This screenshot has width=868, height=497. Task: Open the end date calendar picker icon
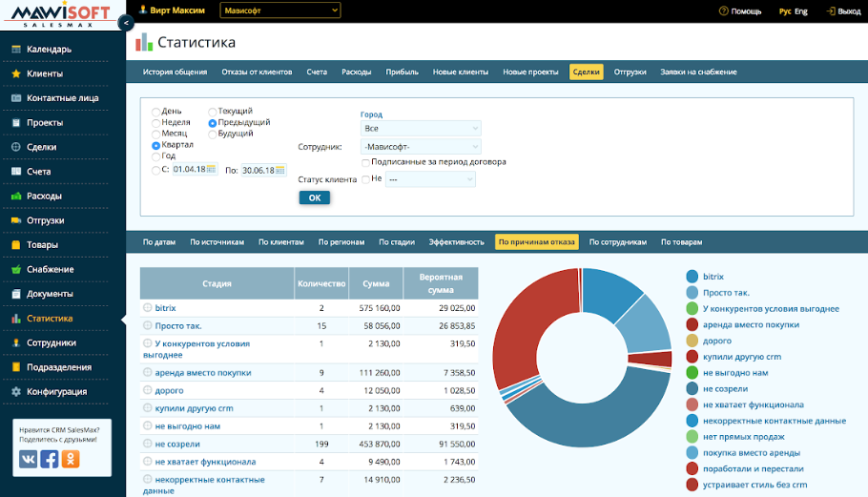280,170
